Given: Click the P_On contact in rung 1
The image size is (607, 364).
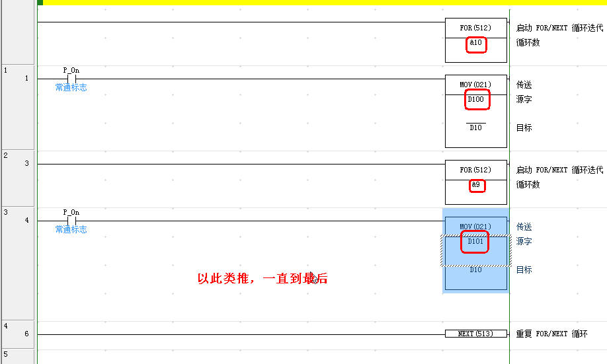Looking at the screenshot, I should [x=71, y=79].
